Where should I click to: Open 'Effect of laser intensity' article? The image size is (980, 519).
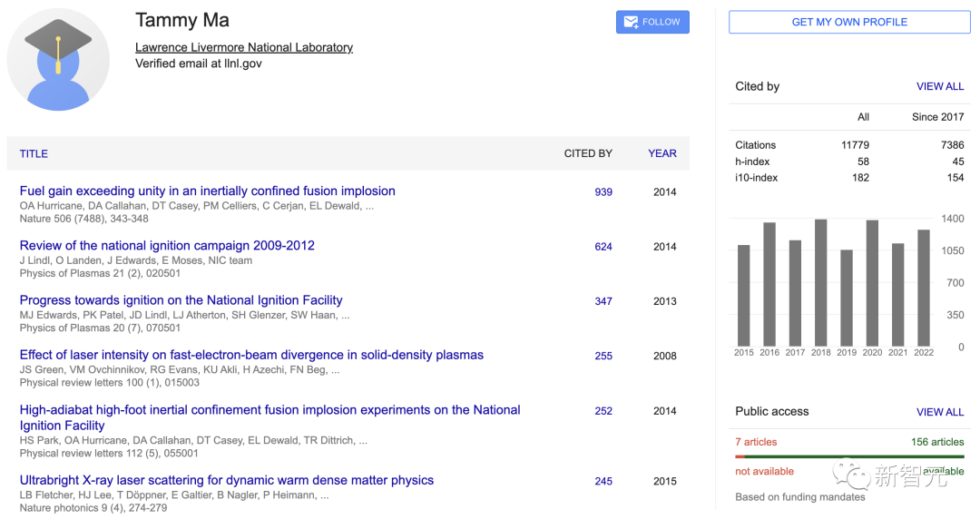(x=251, y=355)
